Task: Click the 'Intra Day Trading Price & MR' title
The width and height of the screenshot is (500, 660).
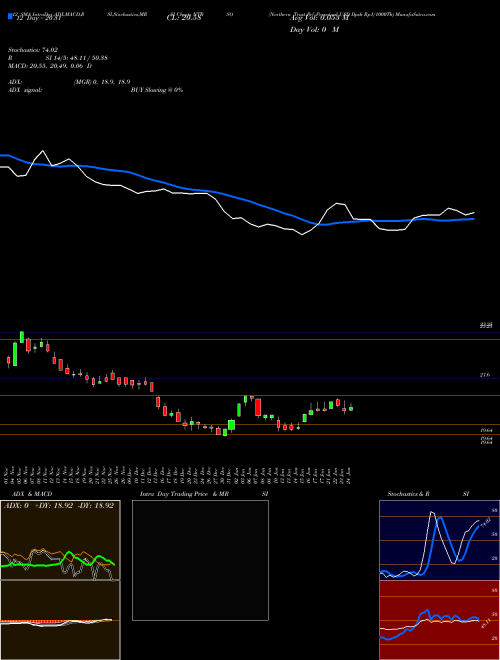Action: [184, 494]
